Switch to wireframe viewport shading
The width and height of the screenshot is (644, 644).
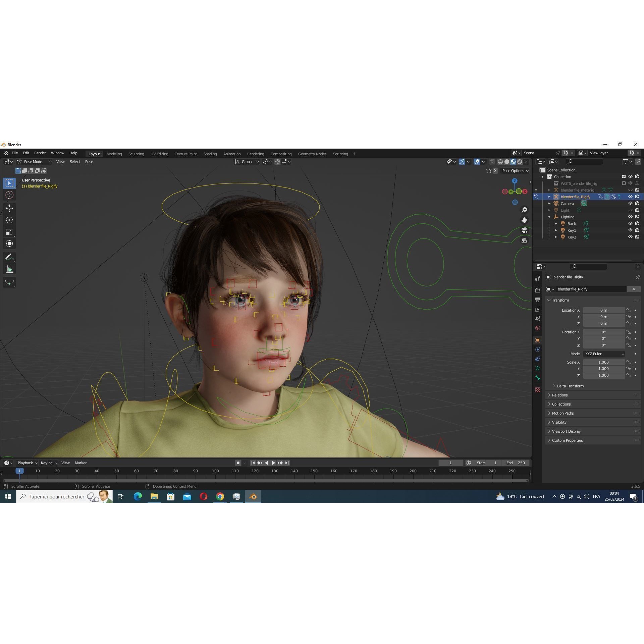click(x=500, y=162)
